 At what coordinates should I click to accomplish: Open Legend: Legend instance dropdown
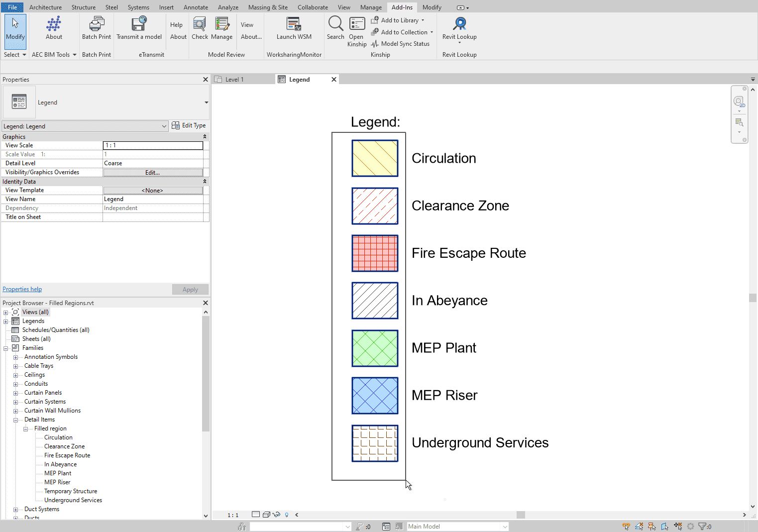tap(85, 126)
